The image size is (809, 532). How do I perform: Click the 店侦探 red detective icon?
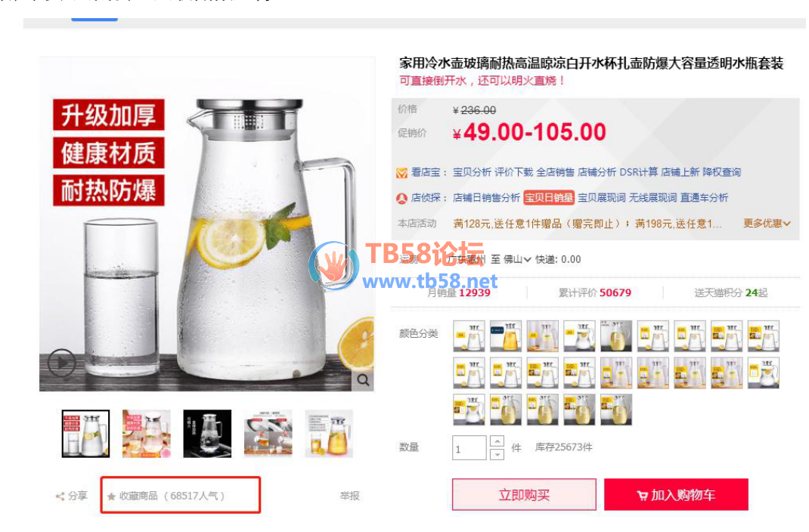(x=402, y=199)
